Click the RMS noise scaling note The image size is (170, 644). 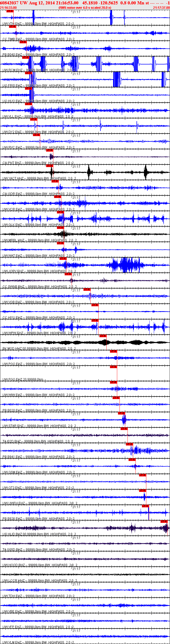point(85,8)
